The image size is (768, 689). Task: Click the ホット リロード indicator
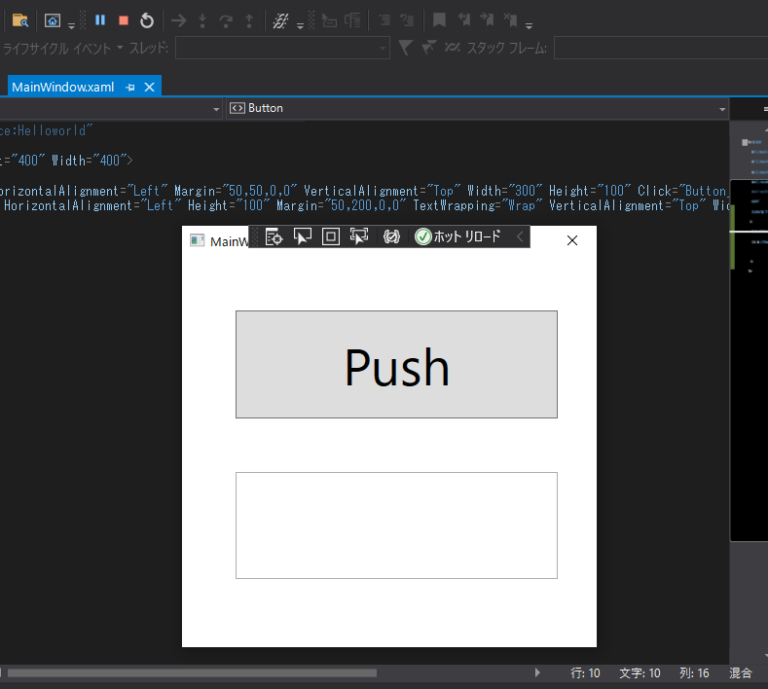[458, 237]
